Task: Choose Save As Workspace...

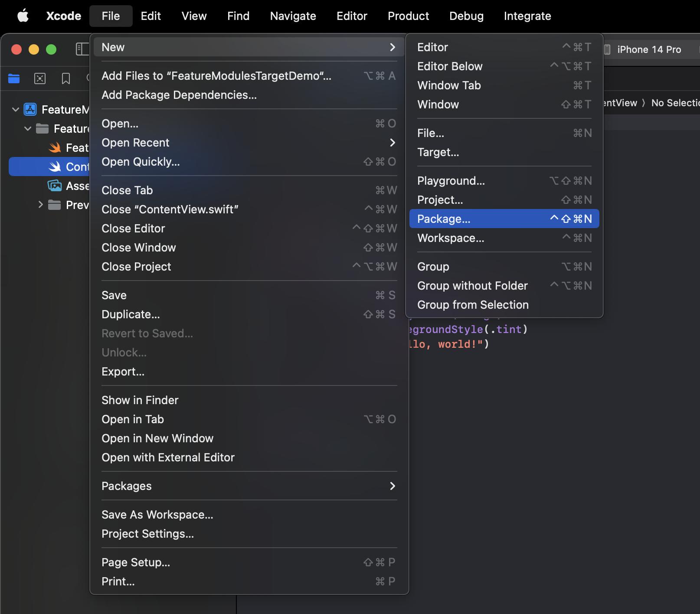Action: [x=249, y=515]
